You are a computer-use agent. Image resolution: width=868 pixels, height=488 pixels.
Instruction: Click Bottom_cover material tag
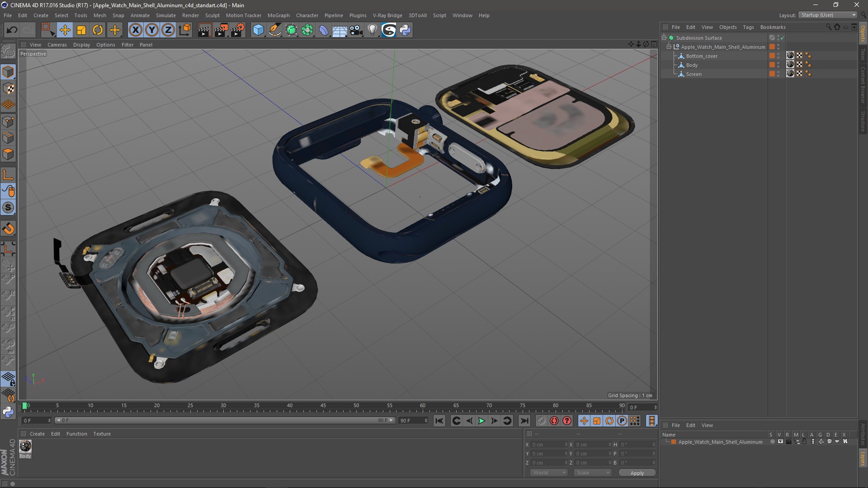tap(790, 56)
